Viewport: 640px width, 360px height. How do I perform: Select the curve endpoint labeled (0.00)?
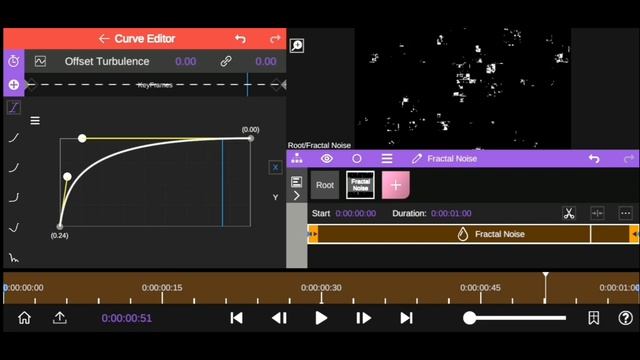(251, 138)
